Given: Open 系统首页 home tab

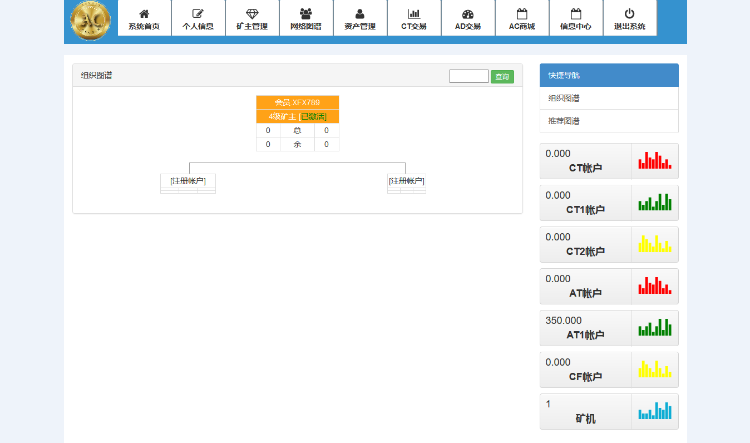Looking at the screenshot, I should 144,18.
